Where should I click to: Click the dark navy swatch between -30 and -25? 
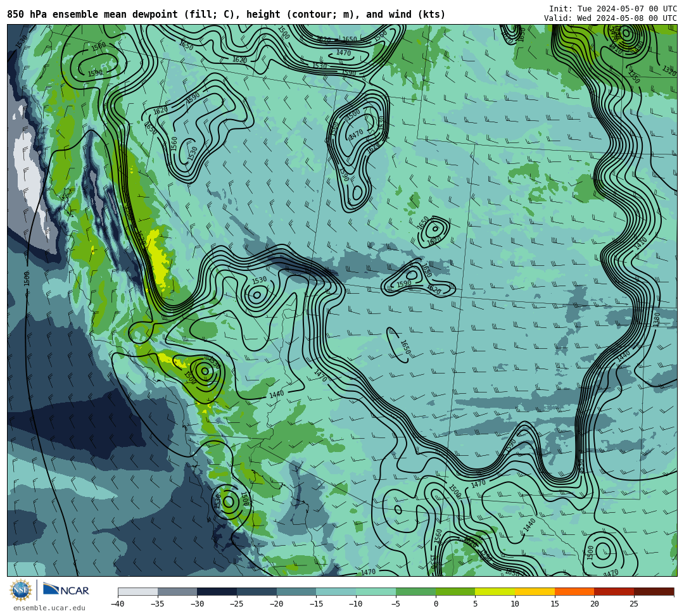[217, 591]
